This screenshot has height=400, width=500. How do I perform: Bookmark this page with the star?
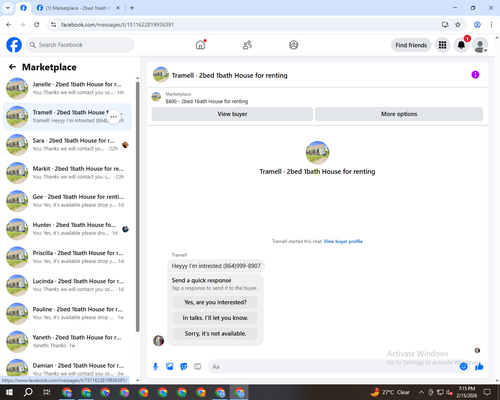coord(458,25)
